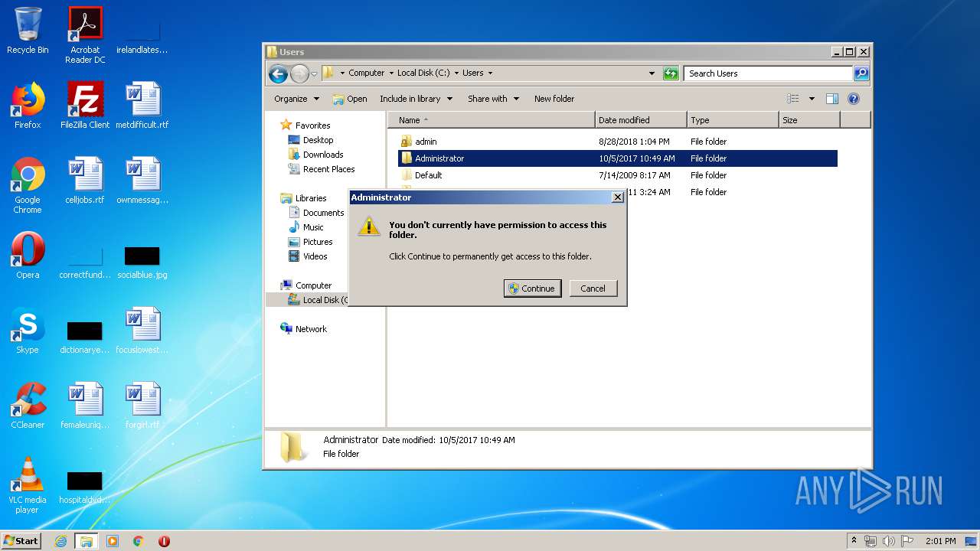Open the Recycle Bin desktop icon
Viewport: 980px width, 551px height.
(28, 31)
